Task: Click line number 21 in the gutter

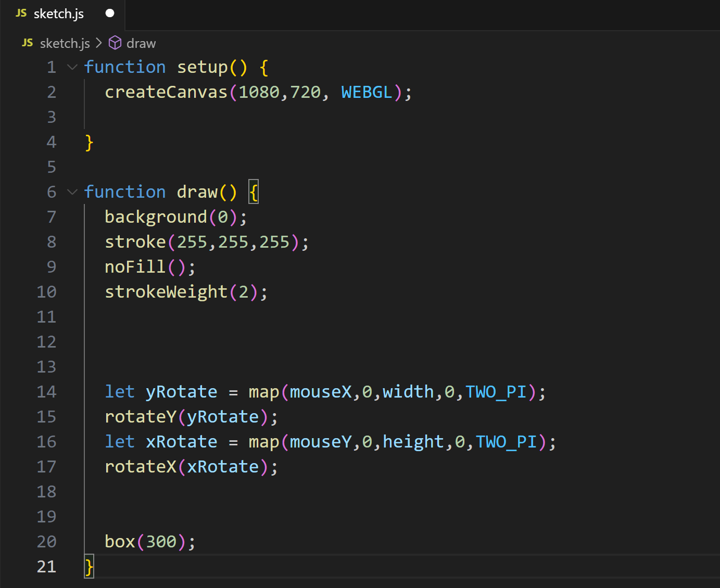Action: coord(46,567)
